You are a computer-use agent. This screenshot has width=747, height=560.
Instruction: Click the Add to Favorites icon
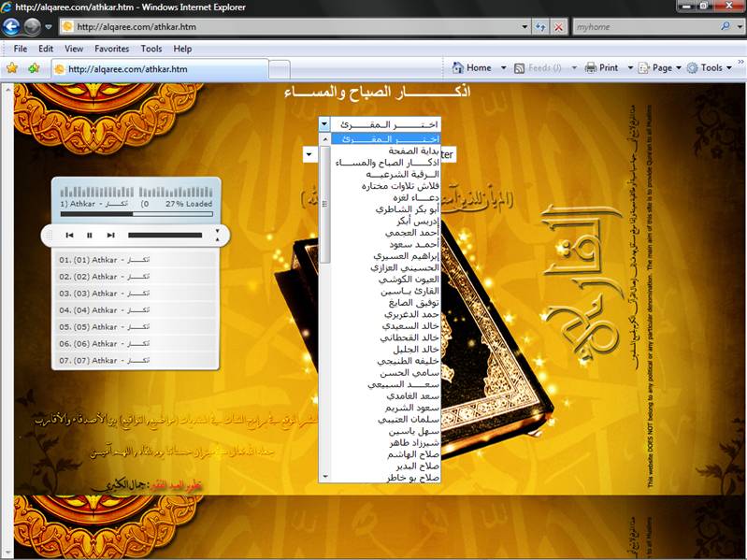pos(34,68)
